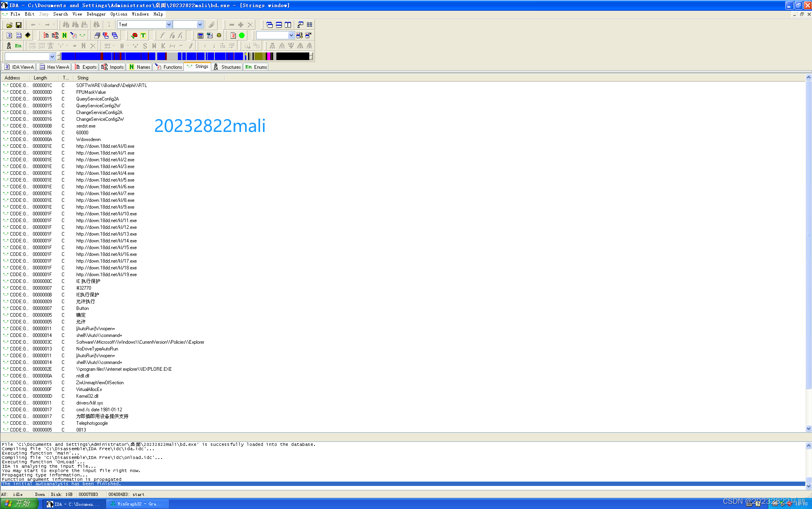Open hex dump view toolbar icon
The width and height of the screenshot is (812, 509).
click(18, 35)
